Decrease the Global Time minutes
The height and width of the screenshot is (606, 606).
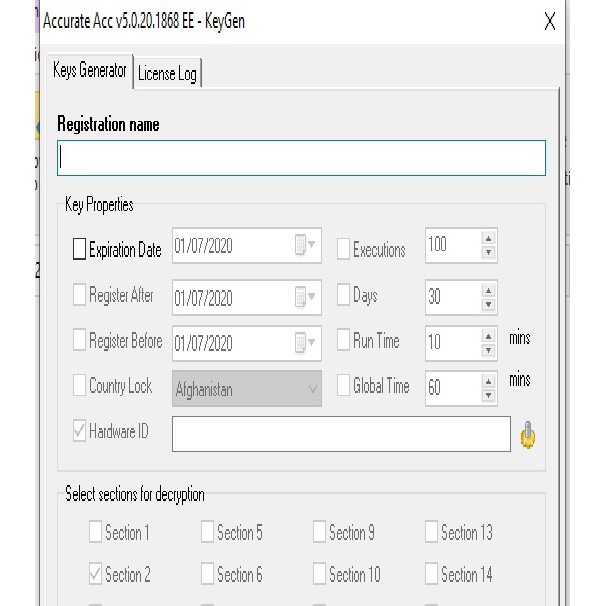489,395
